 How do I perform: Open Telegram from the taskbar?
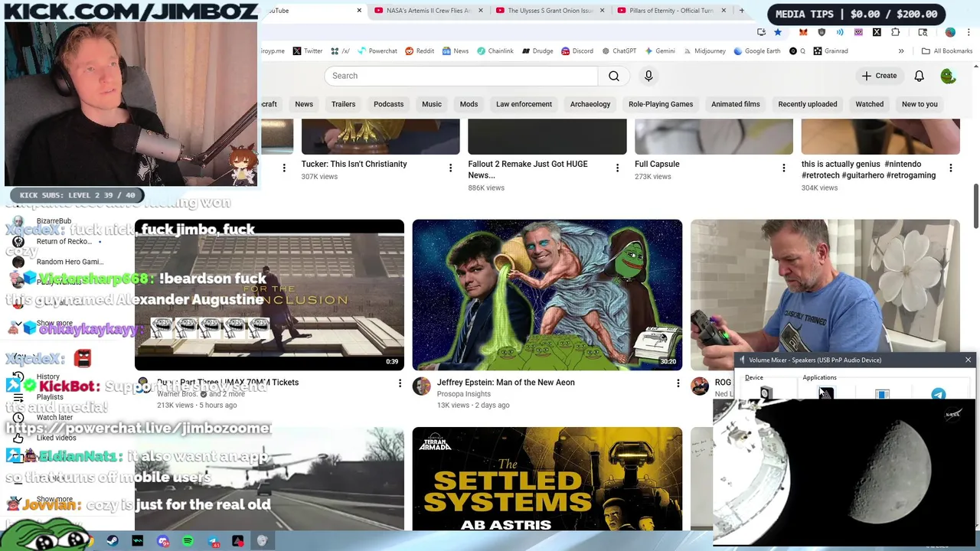click(213, 541)
